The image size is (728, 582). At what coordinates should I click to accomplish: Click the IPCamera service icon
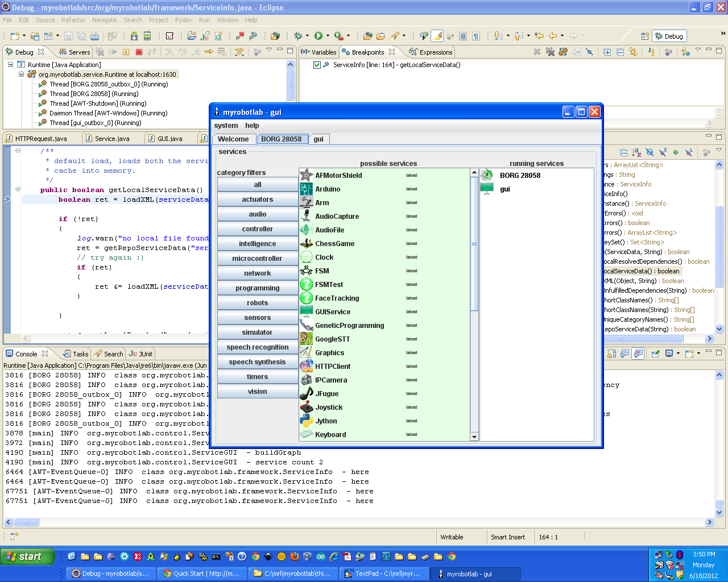pos(306,380)
